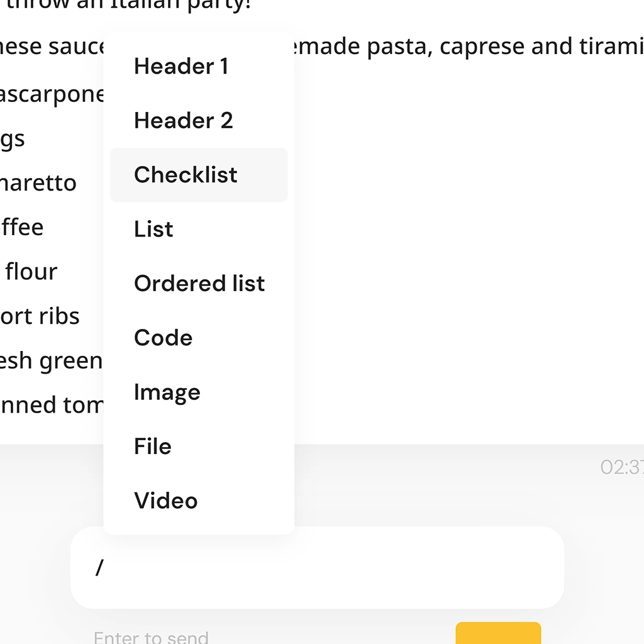Click the canned tomatoes entry
The image size is (644, 644).
(52, 404)
